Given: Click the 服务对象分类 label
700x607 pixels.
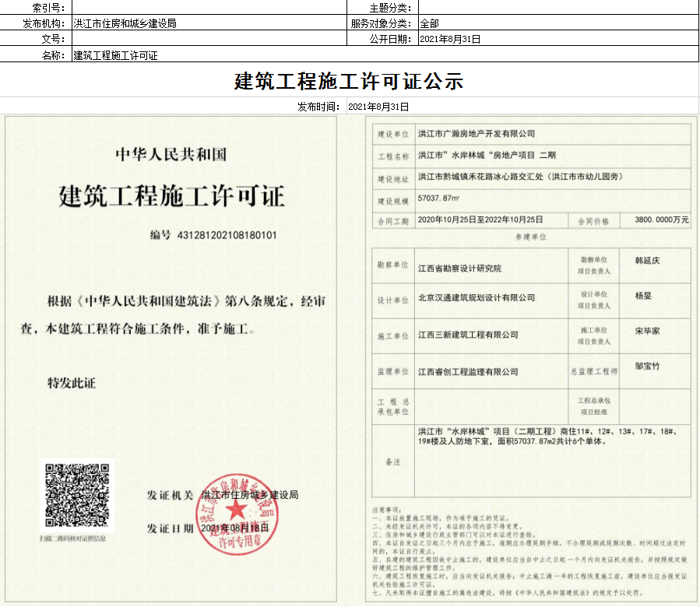Looking at the screenshot, I should (381, 23).
